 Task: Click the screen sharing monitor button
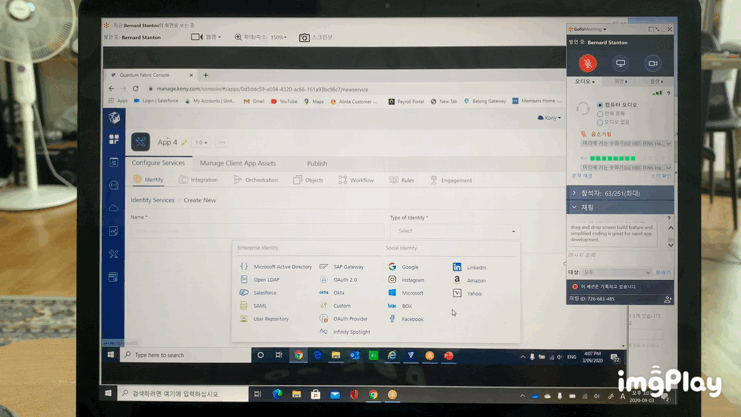tap(620, 63)
